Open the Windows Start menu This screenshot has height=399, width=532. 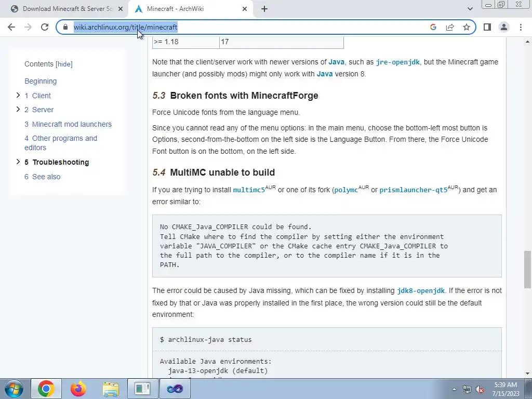(14, 389)
